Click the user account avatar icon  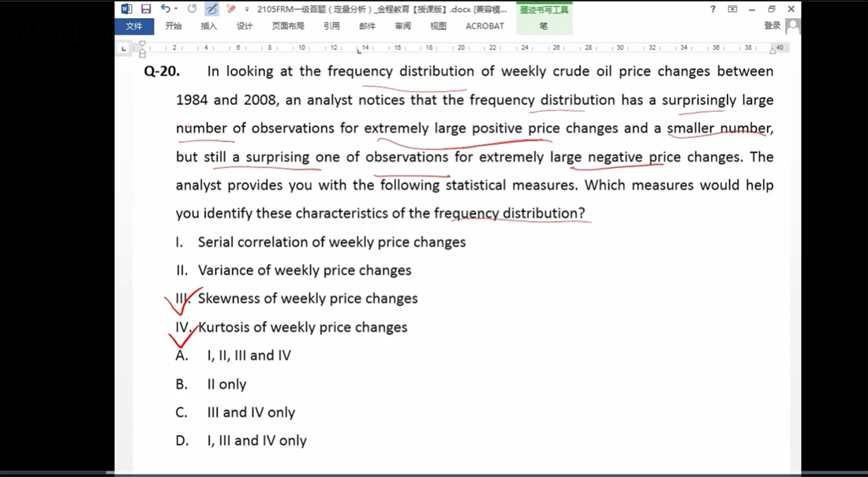pos(793,25)
